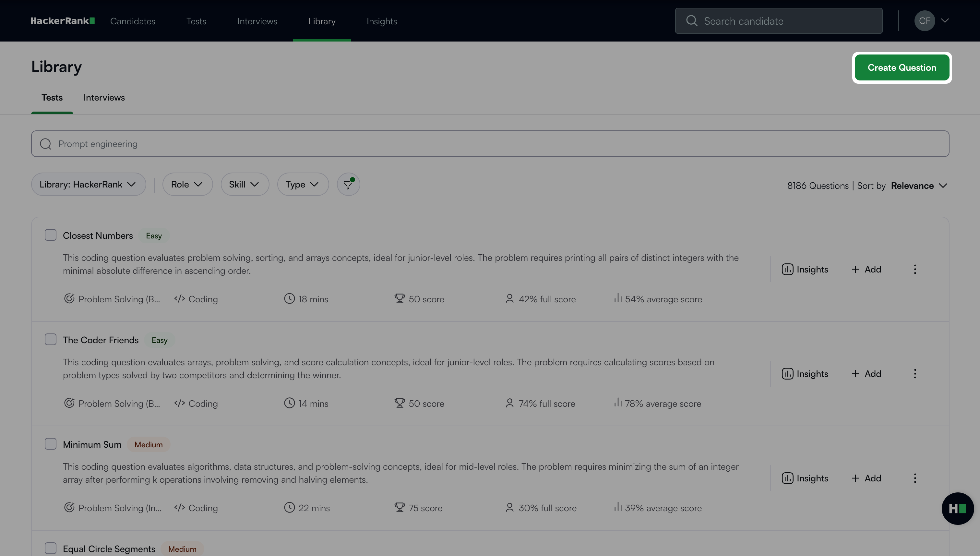Click the CF profile avatar
The width and height of the screenshot is (980, 556).
tap(924, 21)
